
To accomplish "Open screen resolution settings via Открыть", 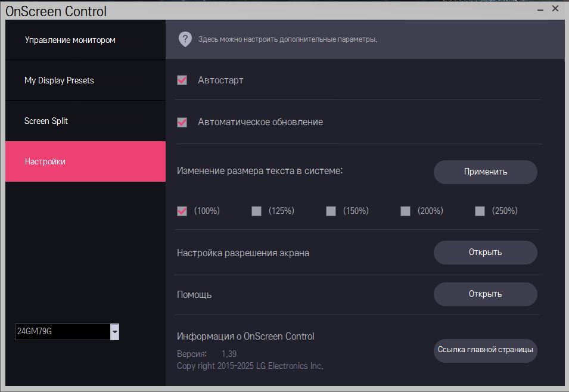I will pos(485,252).
